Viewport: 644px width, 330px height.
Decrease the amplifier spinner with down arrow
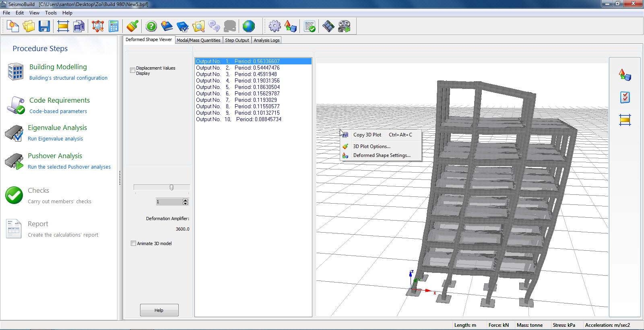pyautogui.click(x=185, y=204)
